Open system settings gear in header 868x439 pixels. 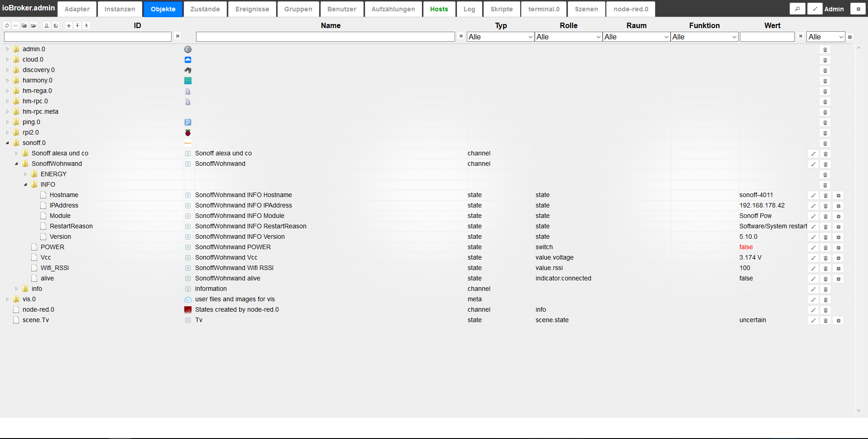pos(858,9)
